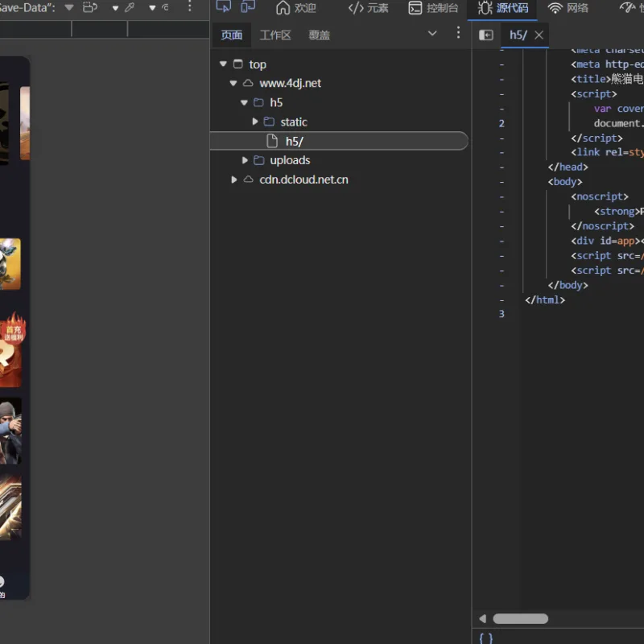The height and width of the screenshot is (644, 644).
Task: Hide the navigator sidebar toggle icon
Action: click(486, 35)
